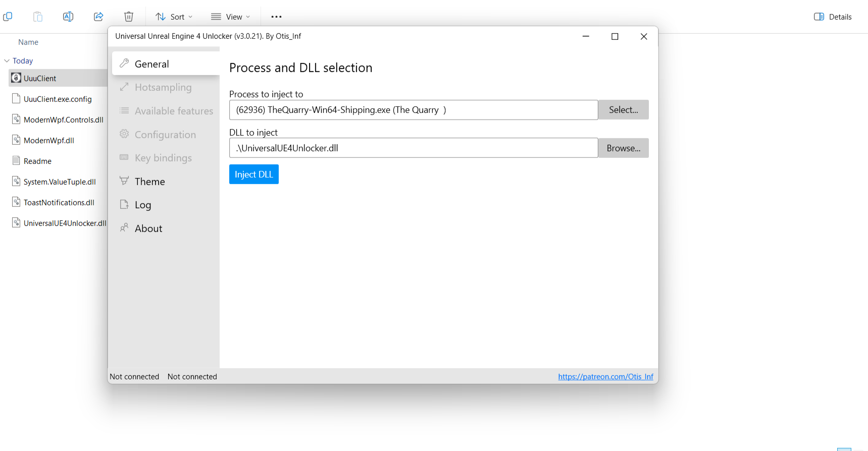This screenshot has width=868, height=451.
Task: Click Browse... to pick a DLL
Action: pos(623,148)
